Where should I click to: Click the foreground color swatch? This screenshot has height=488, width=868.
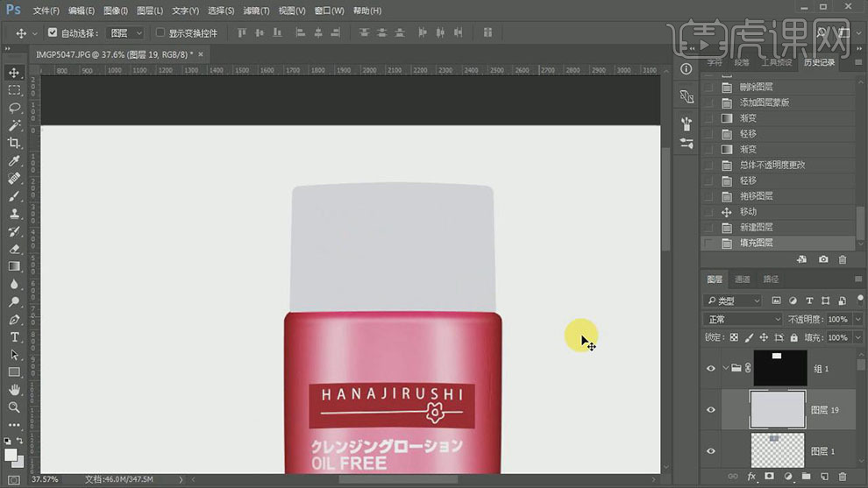(x=10, y=455)
